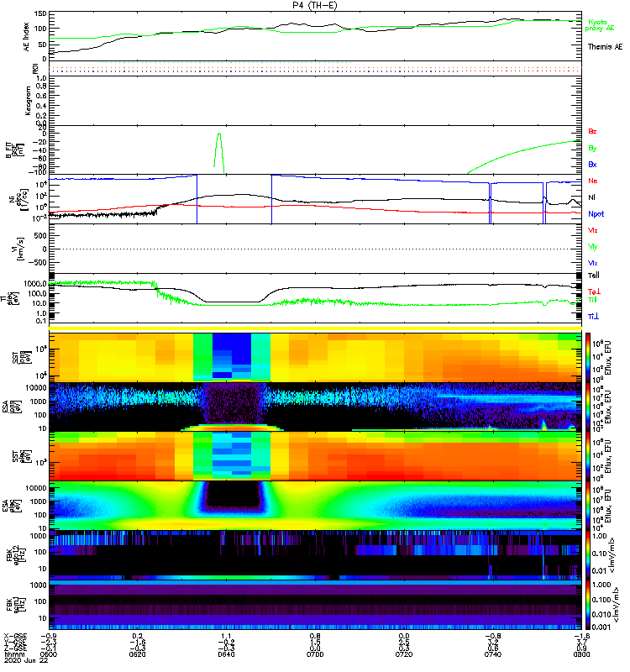630x672 pixels.
Task: Click the 1000.0 tick on the Ti axis
Action: click(x=35, y=284)
